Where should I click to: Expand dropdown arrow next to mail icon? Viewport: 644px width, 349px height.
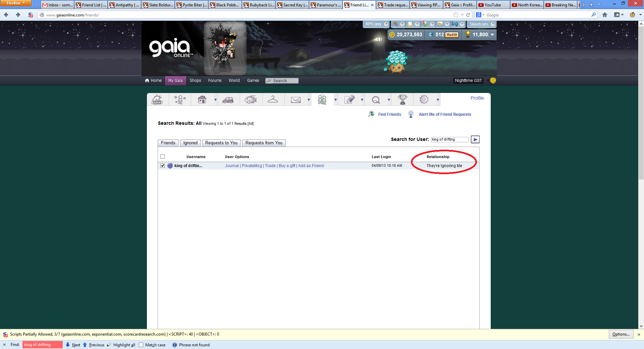(x=309, y=100)
